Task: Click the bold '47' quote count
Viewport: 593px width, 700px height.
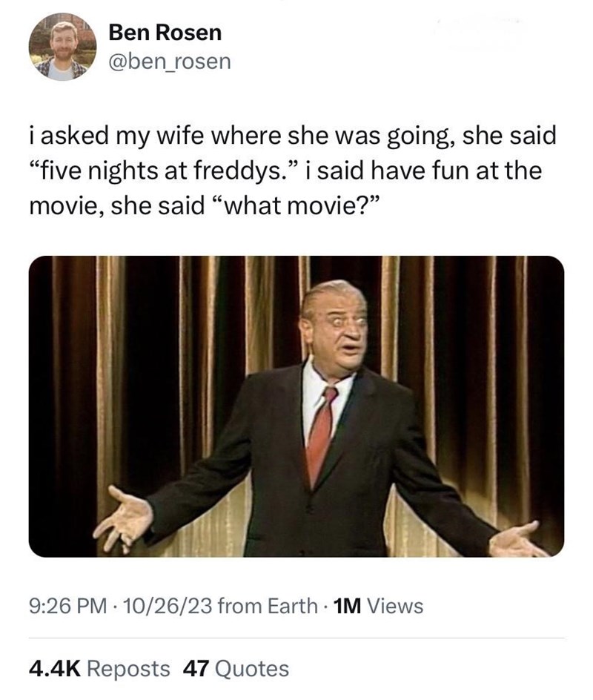Action: pyautogui.click(x=193, y=669)
